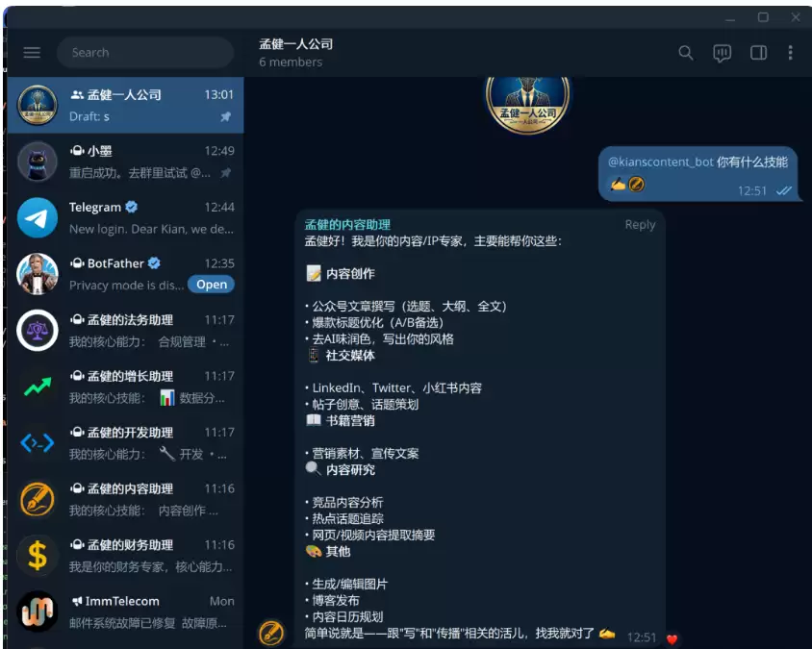812x649 pixels.
Task: Click the large group photo in chat
Action: click(x=527, y=105)
